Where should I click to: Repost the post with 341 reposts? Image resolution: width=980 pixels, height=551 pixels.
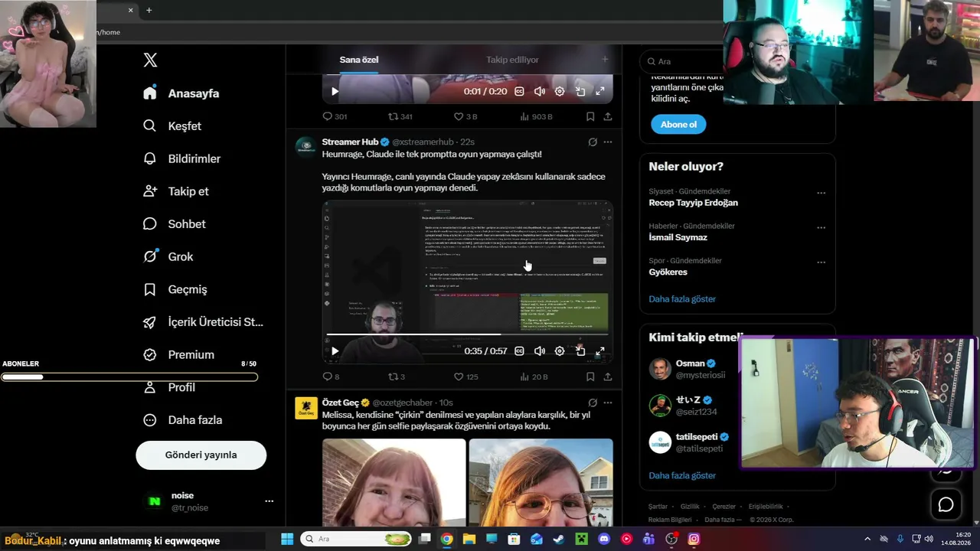click(400, 117)
